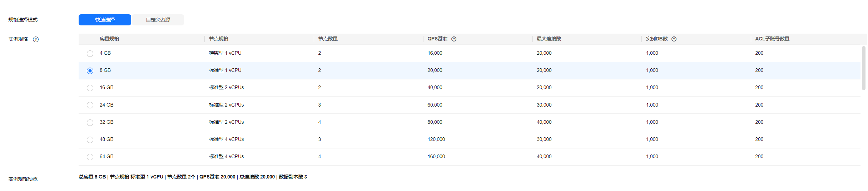Viewport: 868px width, 191px height.
Task: Switch to 自定义资源 mode tab
Action: coord(158,20)
